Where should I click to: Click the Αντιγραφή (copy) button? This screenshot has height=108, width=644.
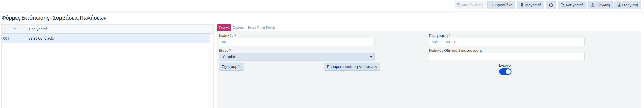(x=572, y=5)
